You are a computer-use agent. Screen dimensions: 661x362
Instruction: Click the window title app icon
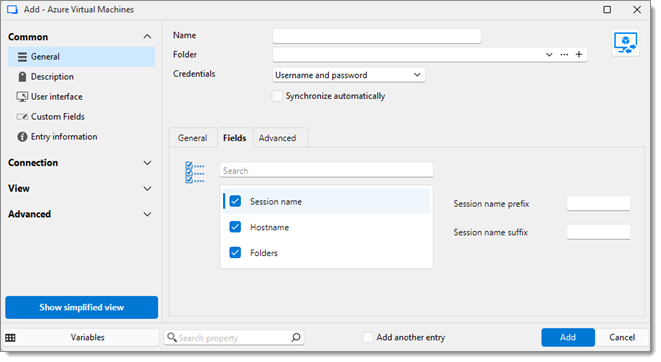pos(12,9)
